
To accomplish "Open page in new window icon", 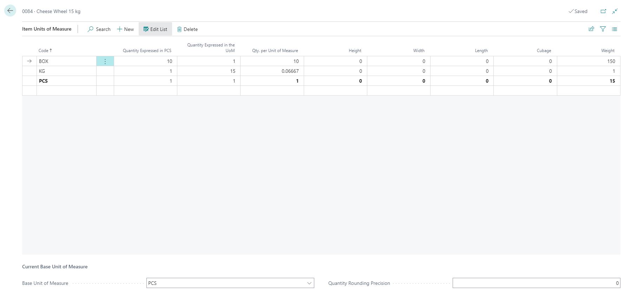I will [603, 11].
